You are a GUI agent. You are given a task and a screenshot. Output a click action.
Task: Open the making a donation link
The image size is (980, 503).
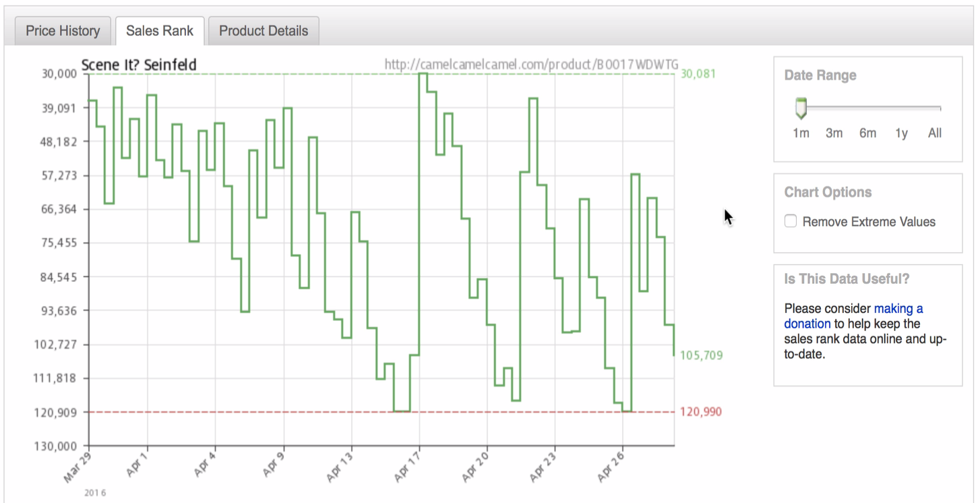898,309
